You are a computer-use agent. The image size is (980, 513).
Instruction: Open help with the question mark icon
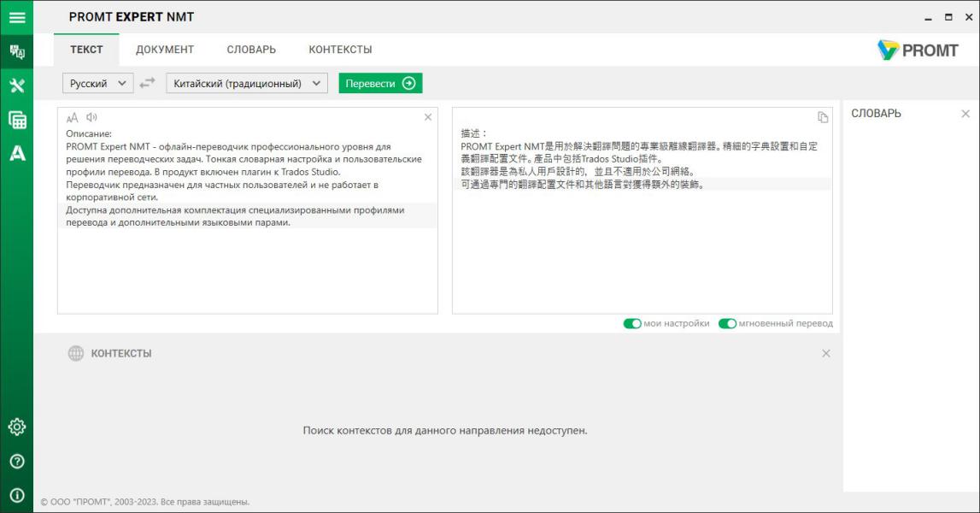click(16, 462)
